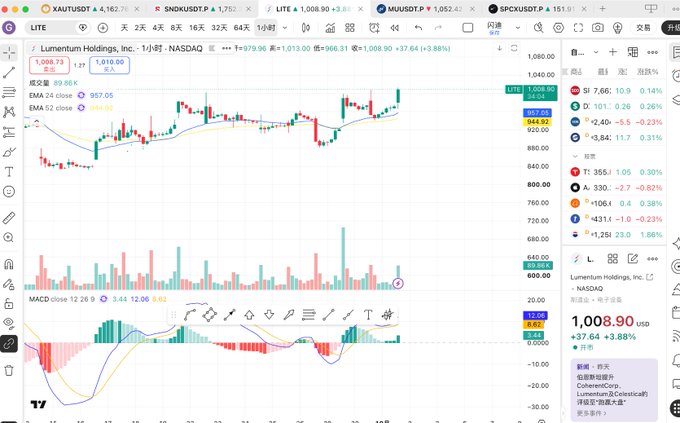This screenshot has height=423, width=680.
Task: Open watchlist more options dots
Action: click(653, 52)
